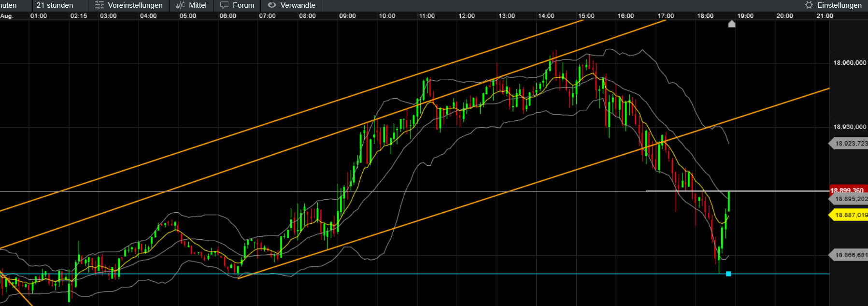Open the Voreinstellungen presets menu
The width and height of the screenshot is (868, 306).
128,5
